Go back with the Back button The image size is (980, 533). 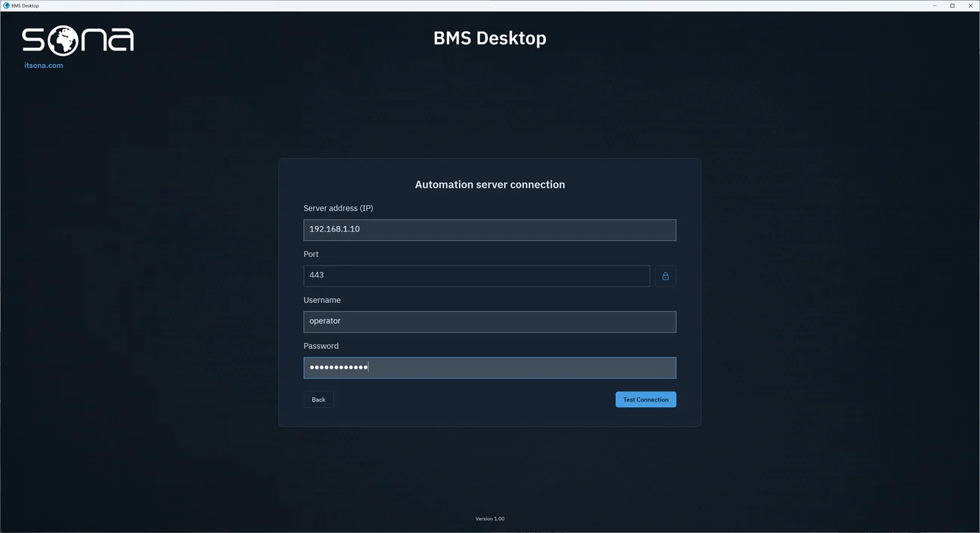318,400
